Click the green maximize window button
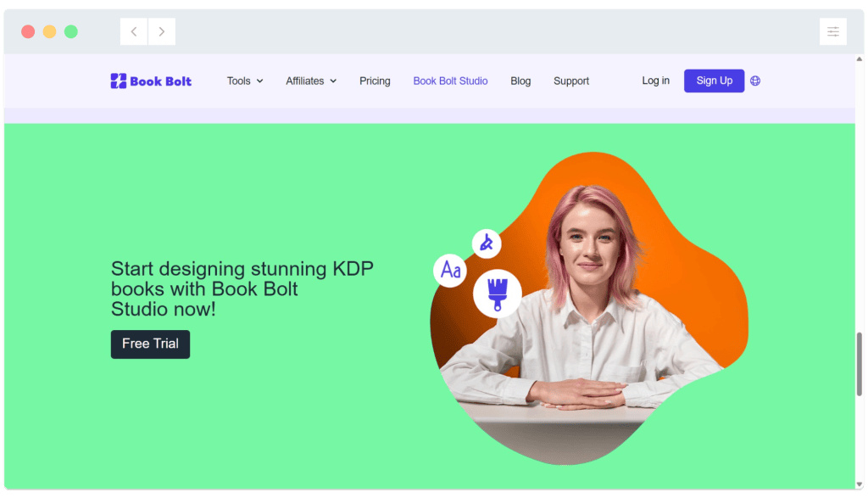 [x=71, y=31]
